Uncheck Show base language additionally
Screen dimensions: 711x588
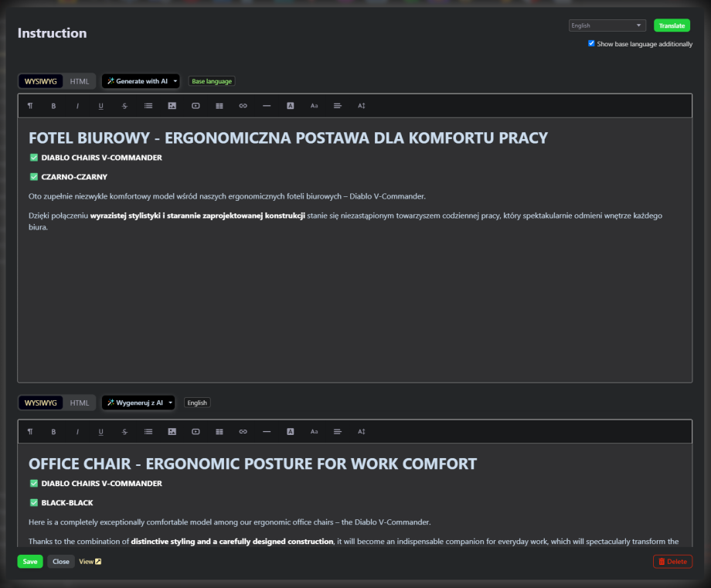(591, 43)
